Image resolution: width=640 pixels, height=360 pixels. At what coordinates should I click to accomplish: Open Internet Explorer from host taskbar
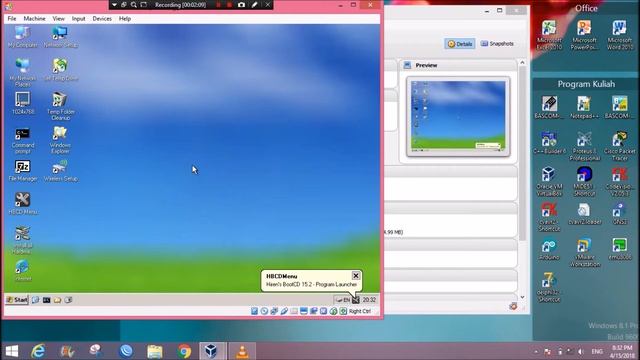tap(38, 351)
